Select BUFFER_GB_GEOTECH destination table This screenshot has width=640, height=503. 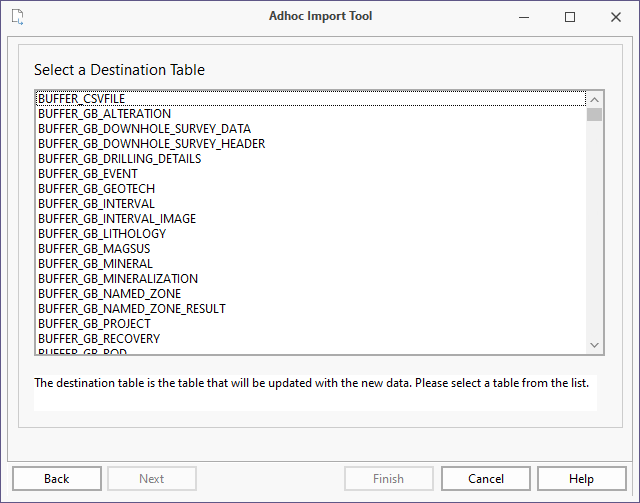point(96,189)
